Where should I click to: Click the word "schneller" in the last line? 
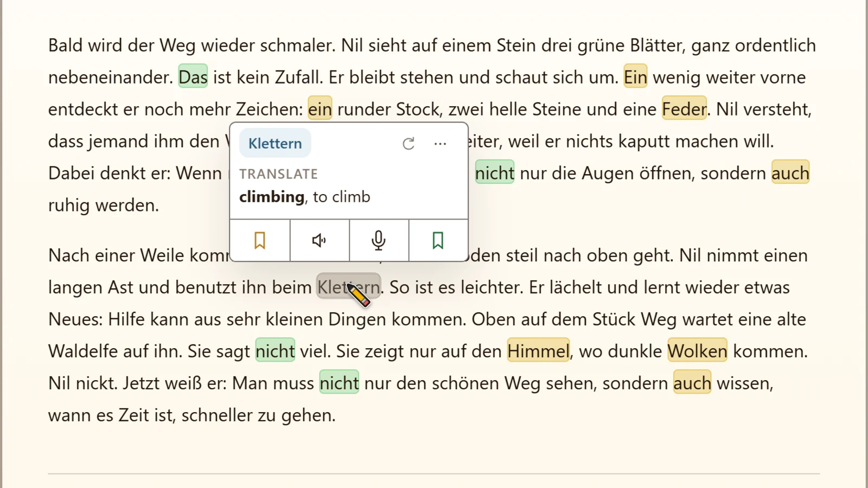pos(216,415)
